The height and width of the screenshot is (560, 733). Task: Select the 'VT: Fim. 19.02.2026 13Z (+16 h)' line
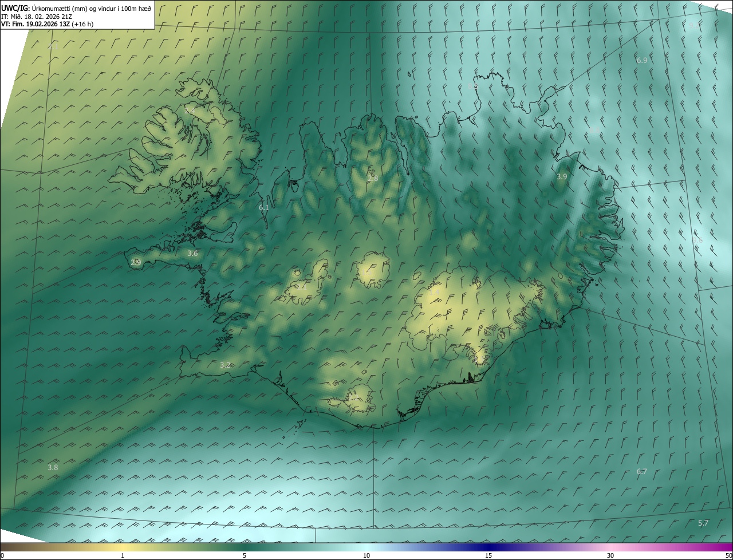tap(48, 24)
